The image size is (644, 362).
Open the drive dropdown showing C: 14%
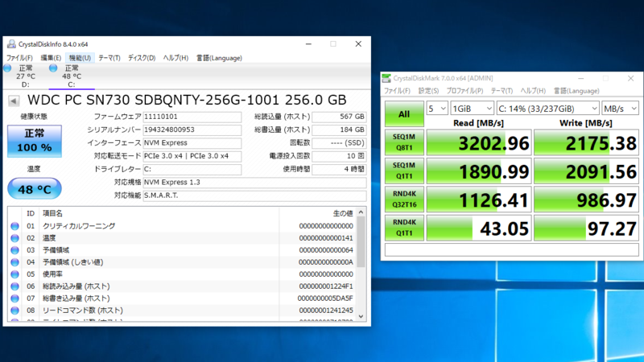pyautogui.click(x=548, y=109)
